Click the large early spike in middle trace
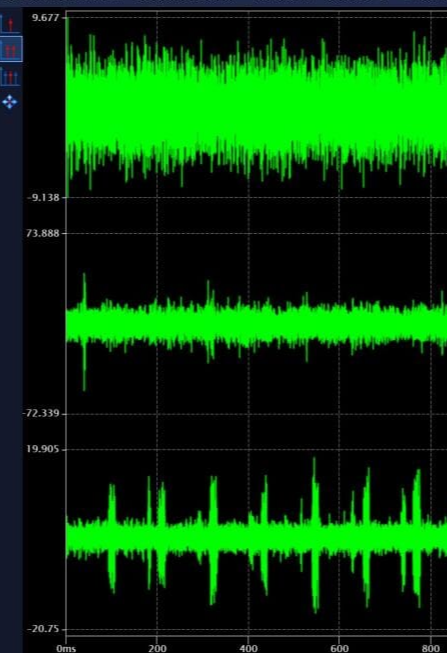This screenshot has width=447, height=653. coord(84,331)
